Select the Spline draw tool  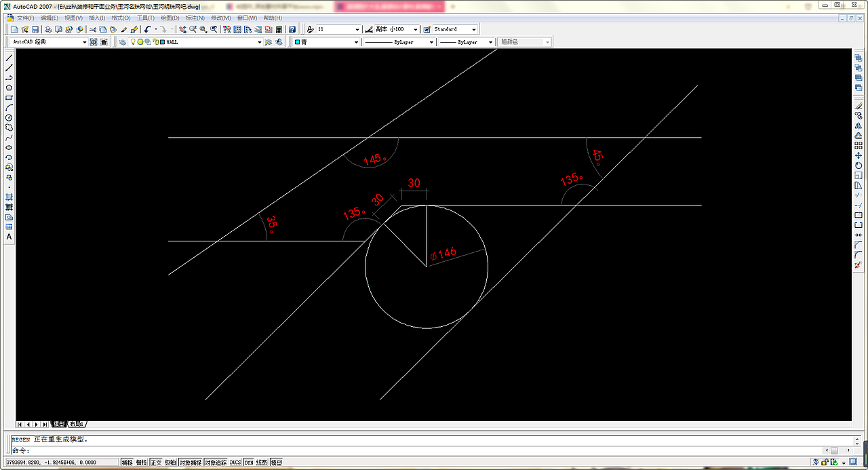(9, 137)
